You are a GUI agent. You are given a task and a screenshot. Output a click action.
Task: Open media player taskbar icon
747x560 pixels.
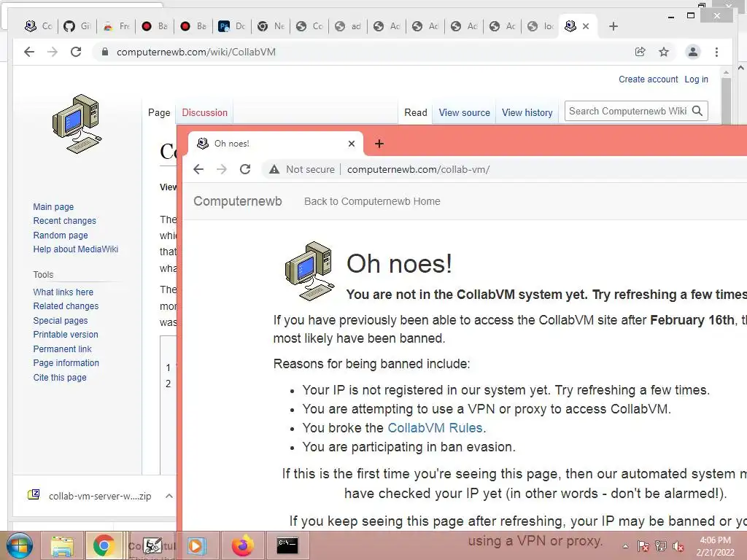[x=196, y=545]
